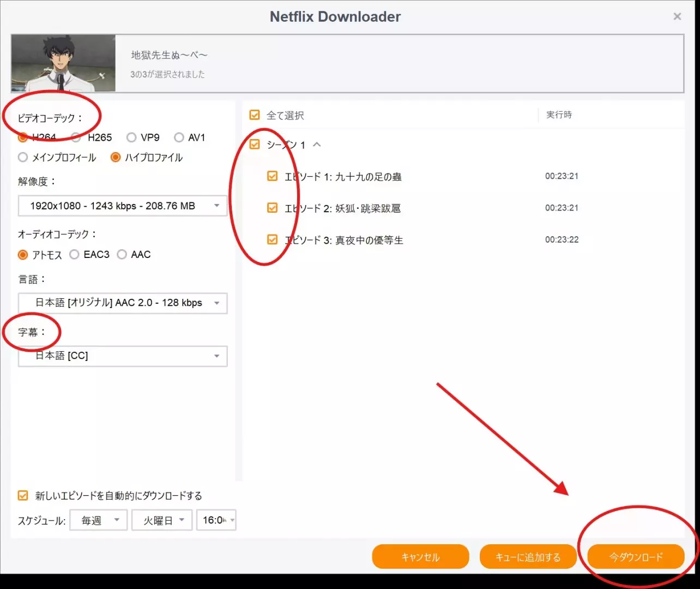Select メインプロフィール profile option
This screenshot has height=589, width=700.
23,158
